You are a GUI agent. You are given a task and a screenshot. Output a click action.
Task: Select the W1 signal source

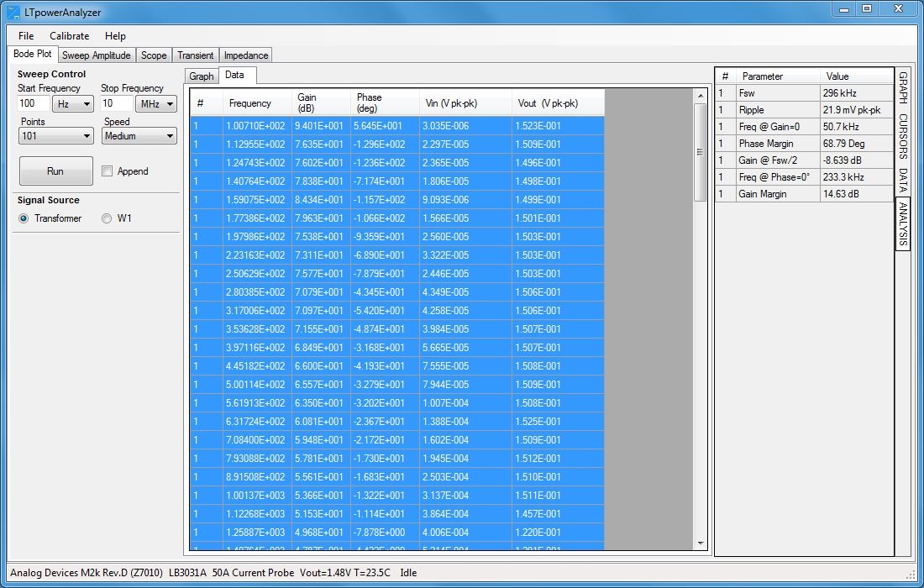(107, 218)
